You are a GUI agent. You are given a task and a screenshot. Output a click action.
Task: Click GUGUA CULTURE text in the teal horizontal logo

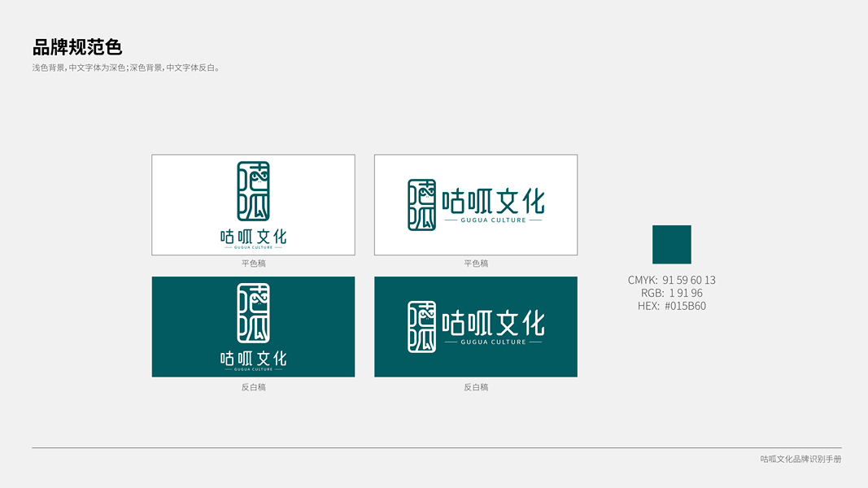coord(493,342)
